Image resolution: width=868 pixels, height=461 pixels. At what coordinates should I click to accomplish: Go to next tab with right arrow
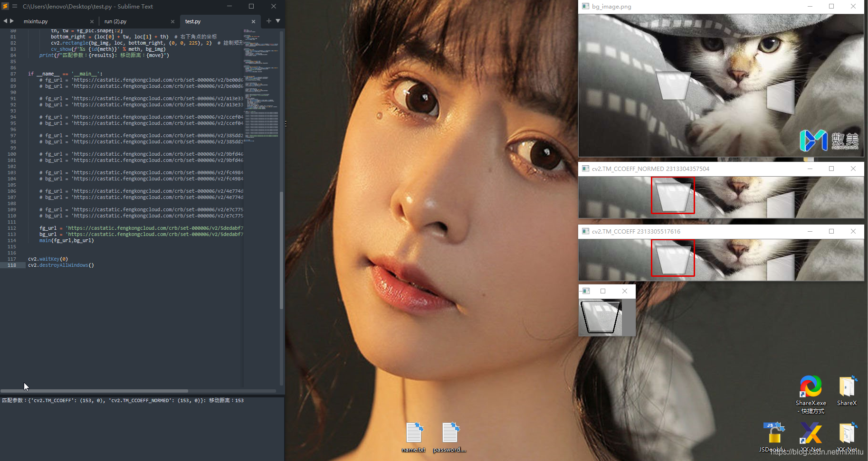point(12,21)
